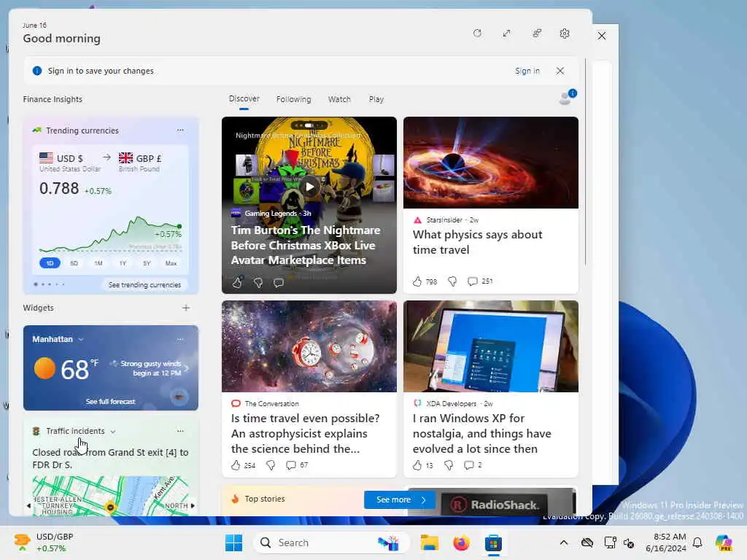Close the background window behind widgets
The height and width of the screenshot is (560, 747).
(602, 36)
